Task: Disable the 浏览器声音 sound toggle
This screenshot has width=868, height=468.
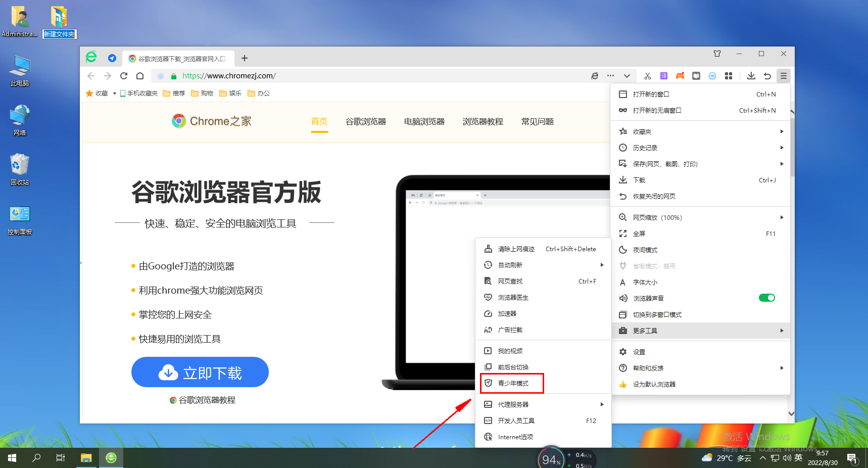Action: pos(766,298)
